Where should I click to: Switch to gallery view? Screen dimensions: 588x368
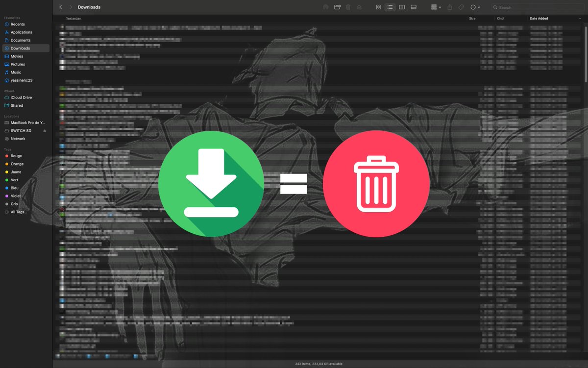point(414,7)
